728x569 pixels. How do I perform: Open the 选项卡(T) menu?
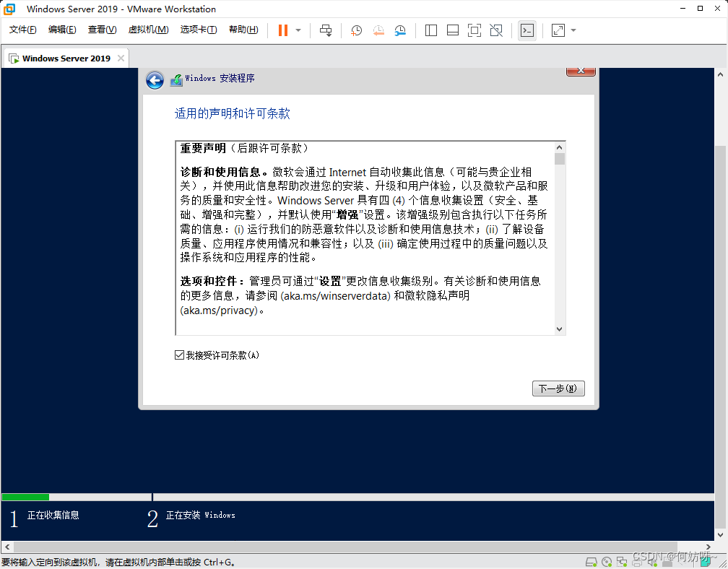pos(199,30)
